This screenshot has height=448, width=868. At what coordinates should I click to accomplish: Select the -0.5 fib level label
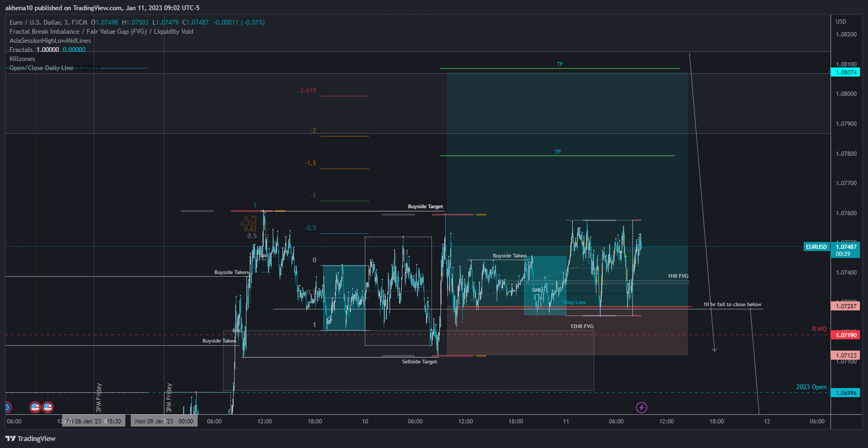tap(310, 228)
